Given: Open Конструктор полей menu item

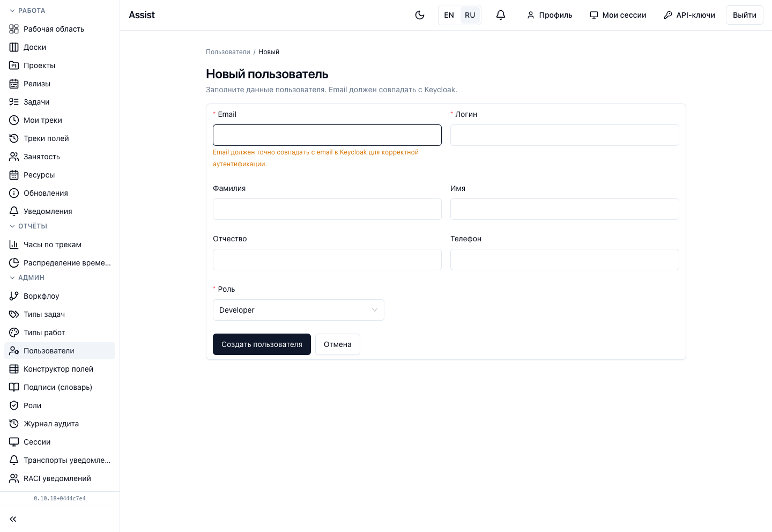Looking at the screenshot, I should [60, 369].
